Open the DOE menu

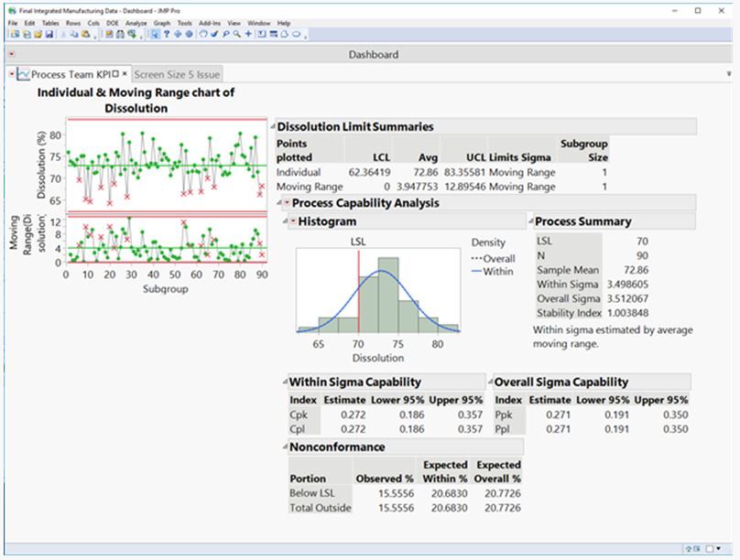111,23
